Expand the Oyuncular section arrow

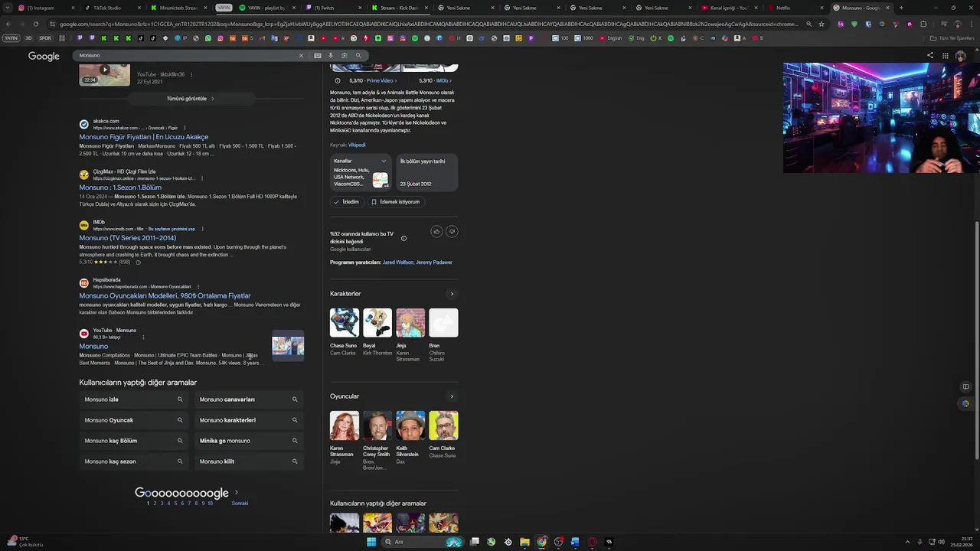(x=452, y=396)
